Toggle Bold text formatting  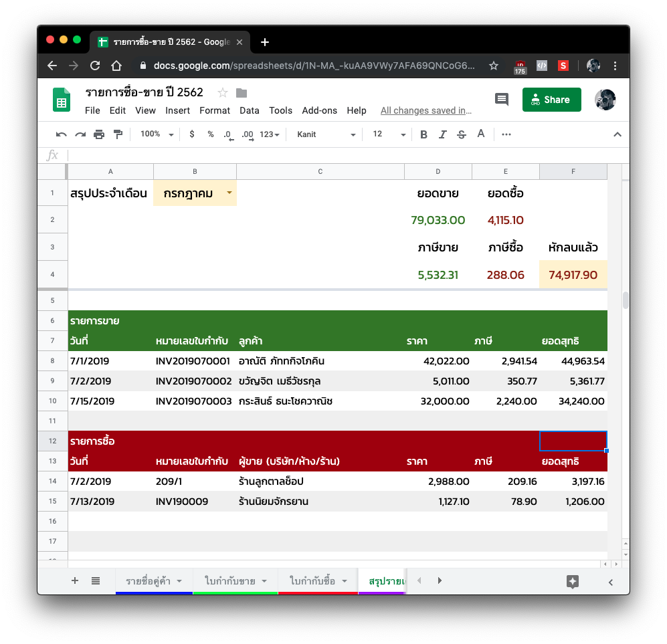tap(423, 134)
